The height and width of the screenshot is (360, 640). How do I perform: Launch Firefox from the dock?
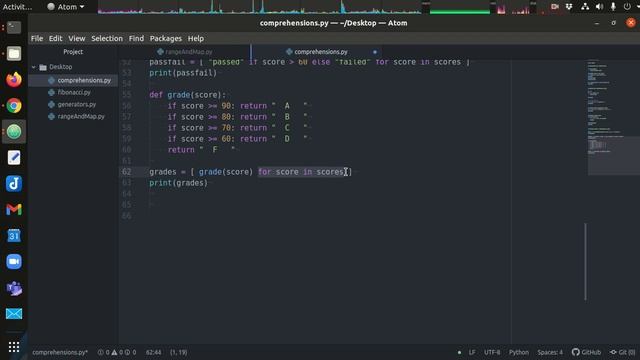14,80
